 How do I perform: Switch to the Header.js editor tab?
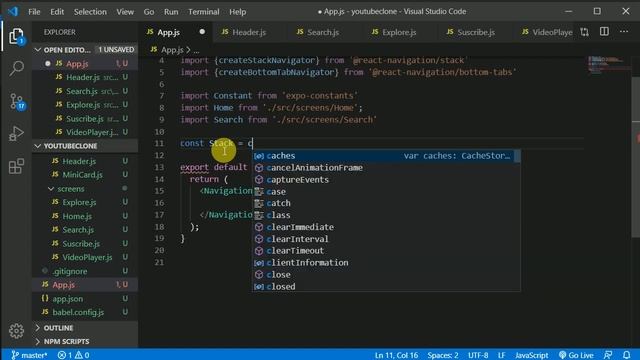tap(250, 32)
